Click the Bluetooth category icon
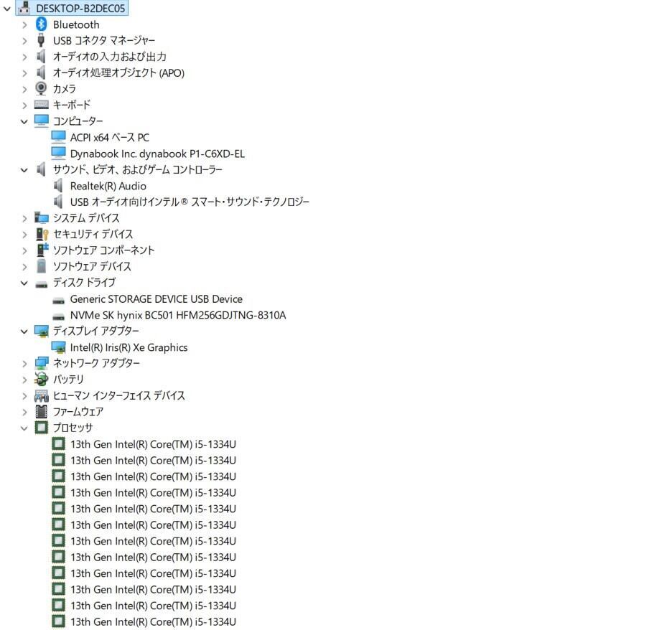672x630 pixels. coord(41,24)
